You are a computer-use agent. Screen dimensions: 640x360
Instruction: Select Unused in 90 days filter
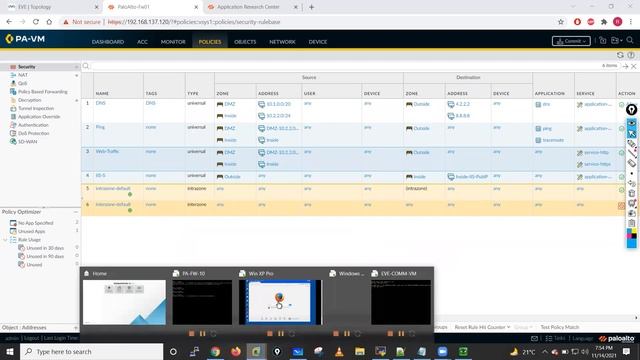(45, 256)
